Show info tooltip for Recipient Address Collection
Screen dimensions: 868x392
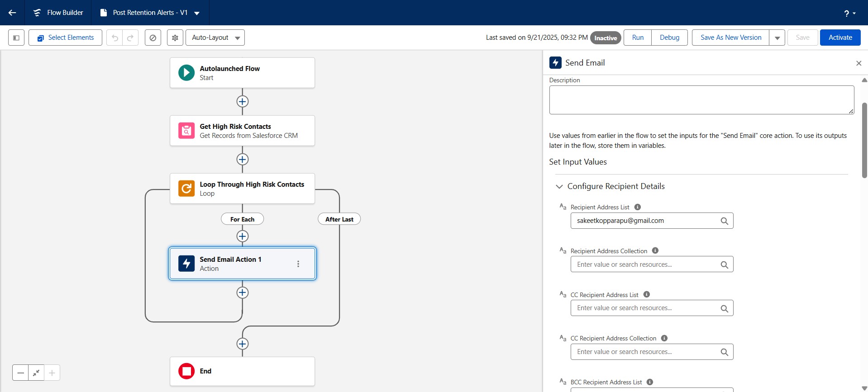coord(655,250)
